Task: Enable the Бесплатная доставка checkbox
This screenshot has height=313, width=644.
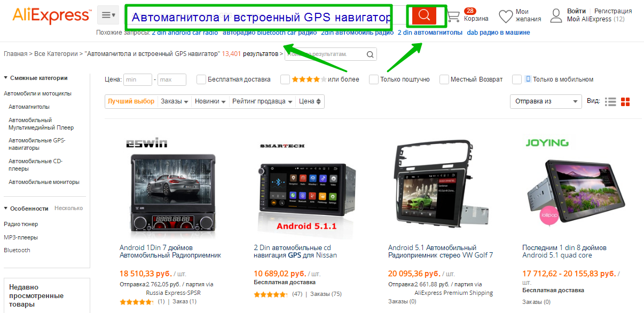Action: (x=201, y=79)
